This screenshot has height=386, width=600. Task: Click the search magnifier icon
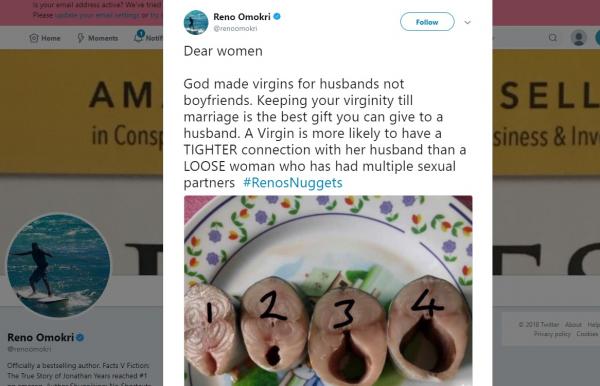click(553, 37)
